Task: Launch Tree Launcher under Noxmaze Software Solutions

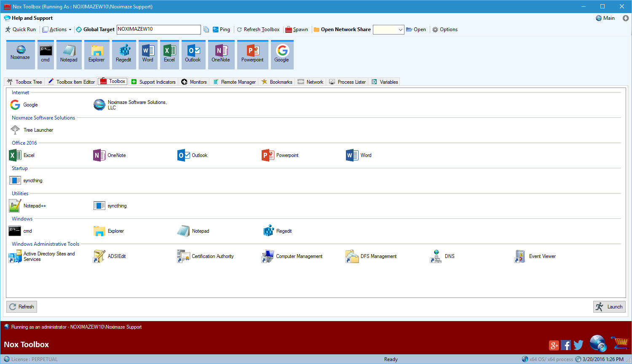Action: 15,130
